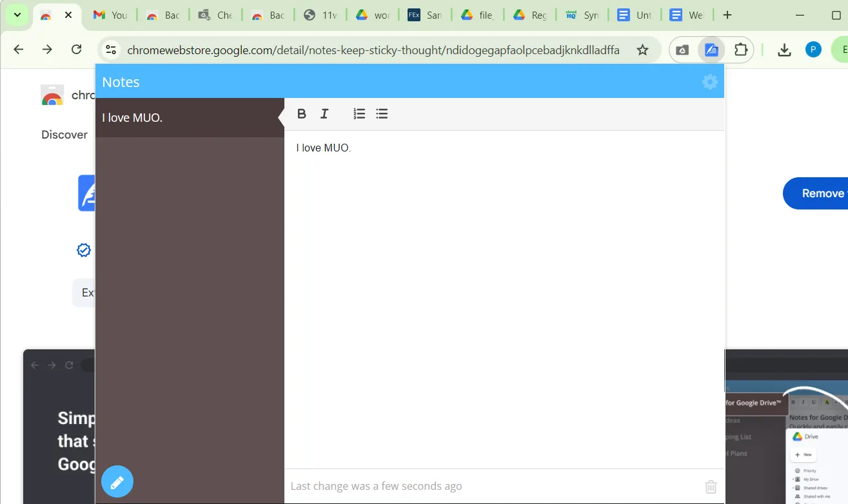Open the tab search chevron dropdown
The image size is (848, 504).
(x=17, y=14)
